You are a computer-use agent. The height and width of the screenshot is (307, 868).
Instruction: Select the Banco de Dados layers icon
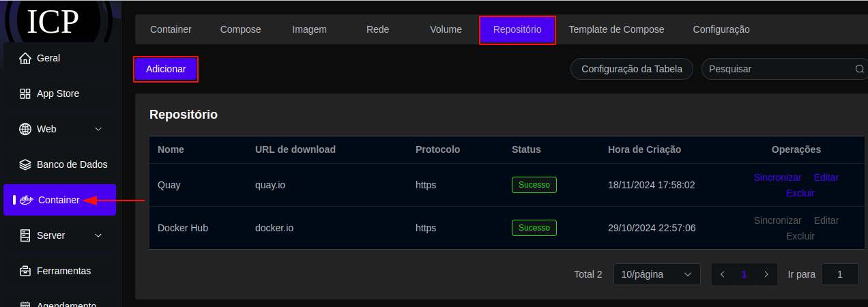(25, 164)
